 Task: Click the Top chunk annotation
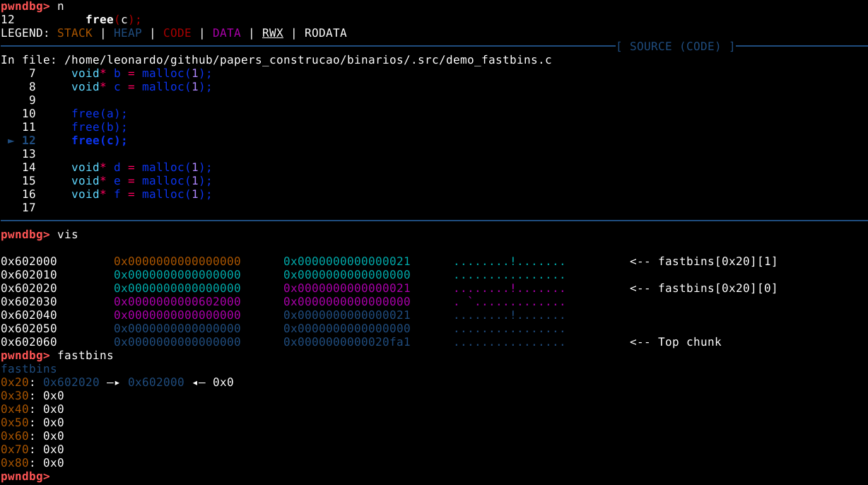pos(689,342)
